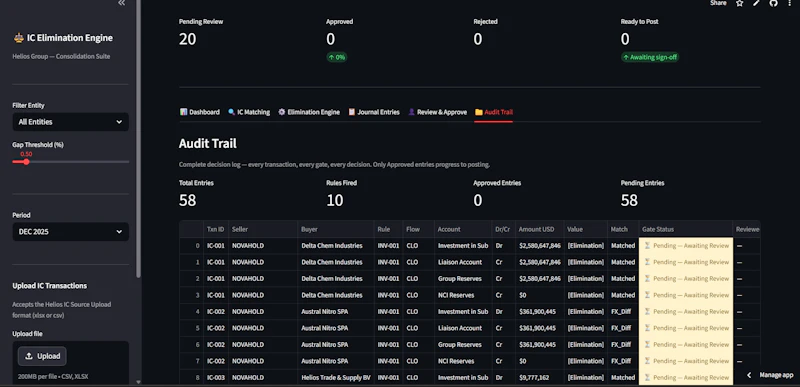
Task: Click row 8 'IC-003' Txn ID cell
Action: 216,378
